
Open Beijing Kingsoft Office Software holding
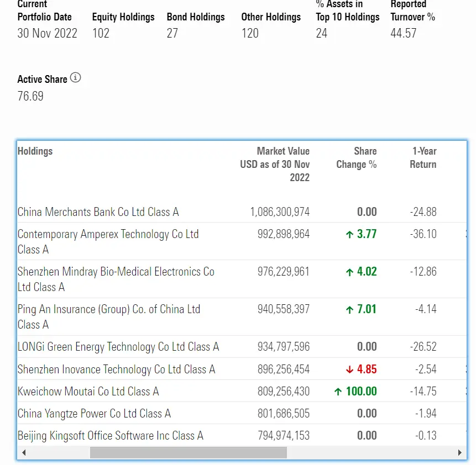pos(110,436)
